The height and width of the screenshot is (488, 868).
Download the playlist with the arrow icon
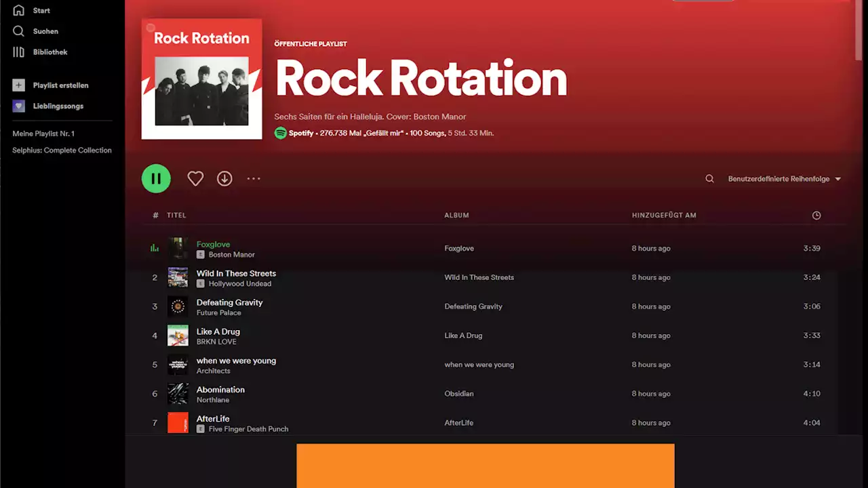point(224,178)
